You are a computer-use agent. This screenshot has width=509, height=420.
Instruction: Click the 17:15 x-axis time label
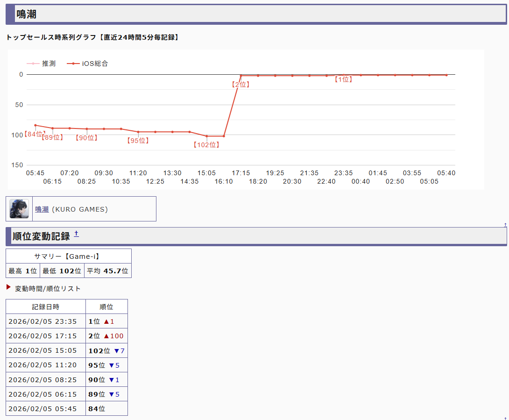coord(241,173)
